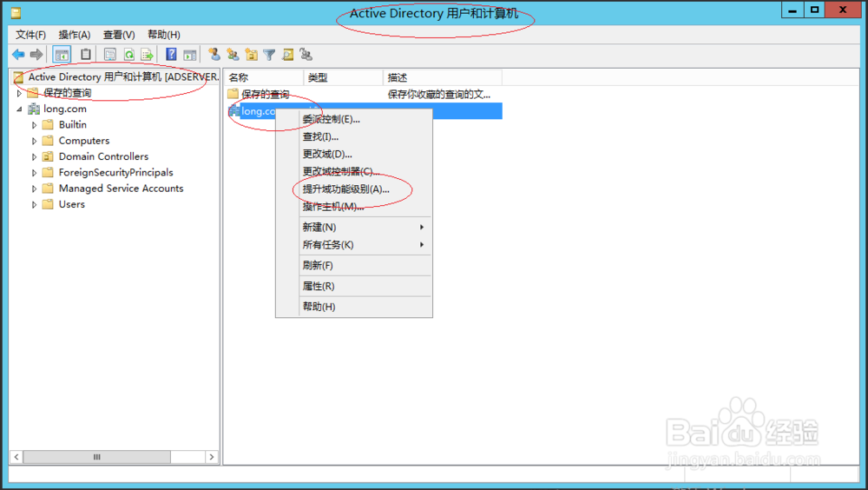The width and height of the screenshot is (868, 490).
Task: Open the 查看(V) menu
Action: coord(119,35)
